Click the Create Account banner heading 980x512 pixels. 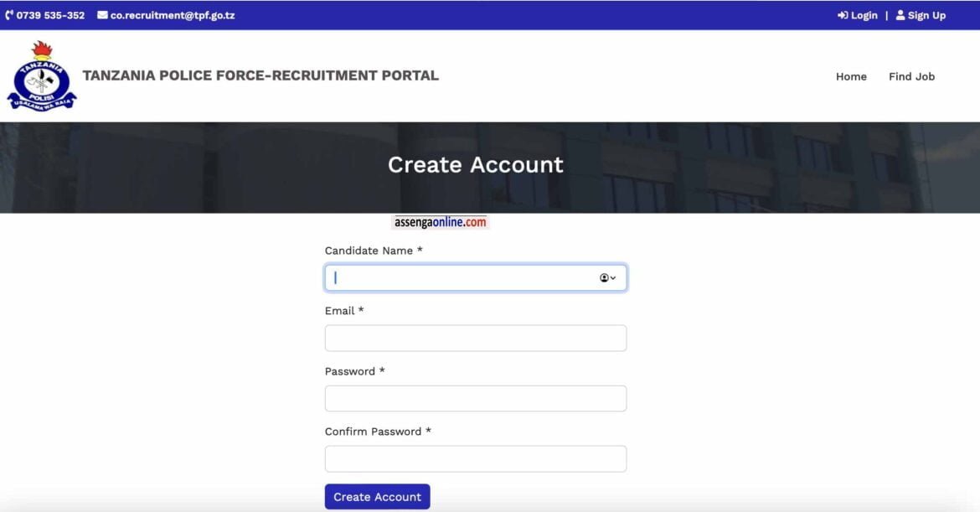[x=475, y=165]
